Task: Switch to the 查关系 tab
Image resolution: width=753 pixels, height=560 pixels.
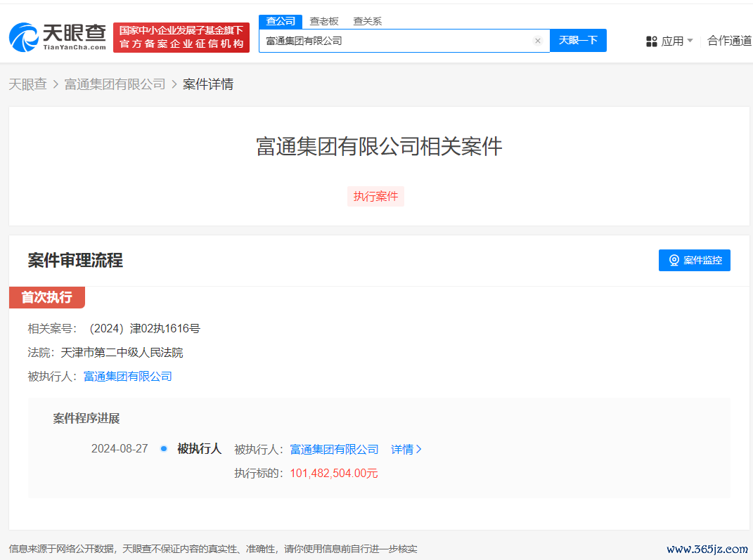Action: (x=368, y=21)
